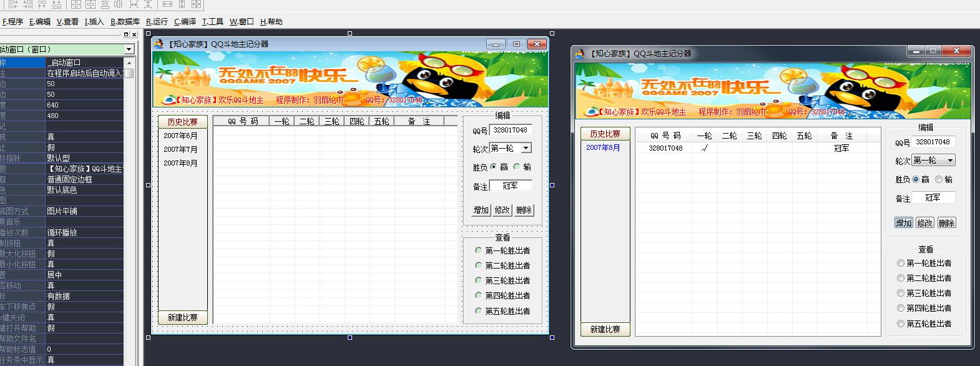This screenshot has height=366, width=980.
Task: Click the 备注 input in the running window
Action: 933,197
